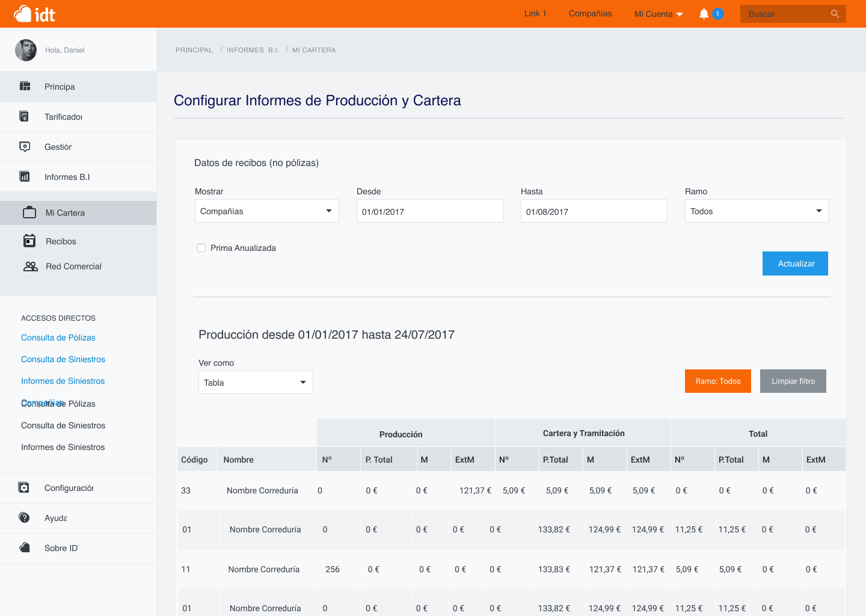Screen dimensions: 866x616
Task: Click the Gestión sidebar icon
Action: (25, 147)
